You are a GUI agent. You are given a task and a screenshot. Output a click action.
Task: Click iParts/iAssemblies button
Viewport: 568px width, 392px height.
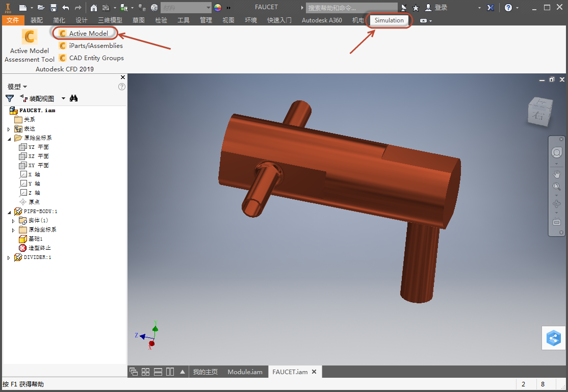pos(91,46)
